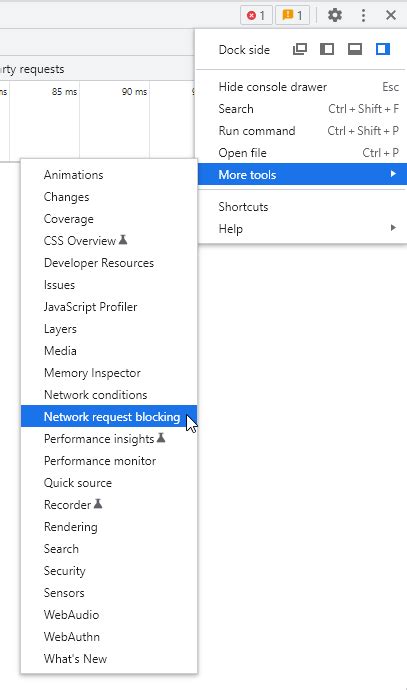Close DevTools with X button
407x690 pixels.
coord(391,15)
